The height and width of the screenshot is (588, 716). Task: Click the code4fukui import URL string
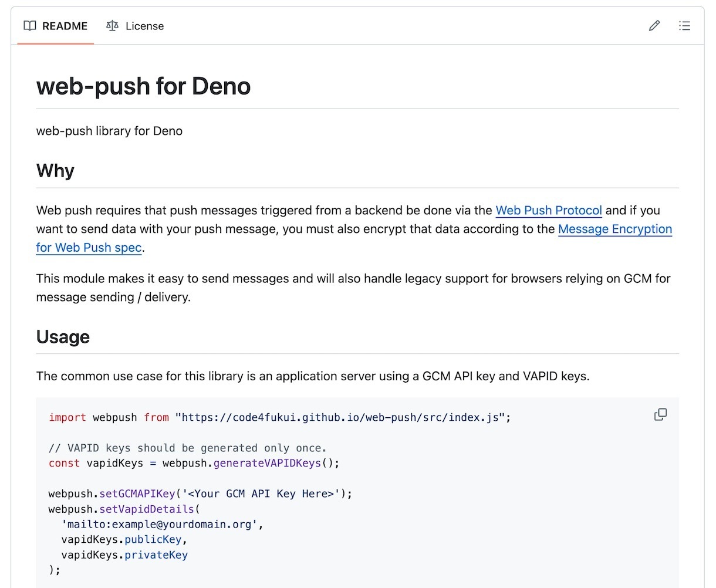[340, 418]
